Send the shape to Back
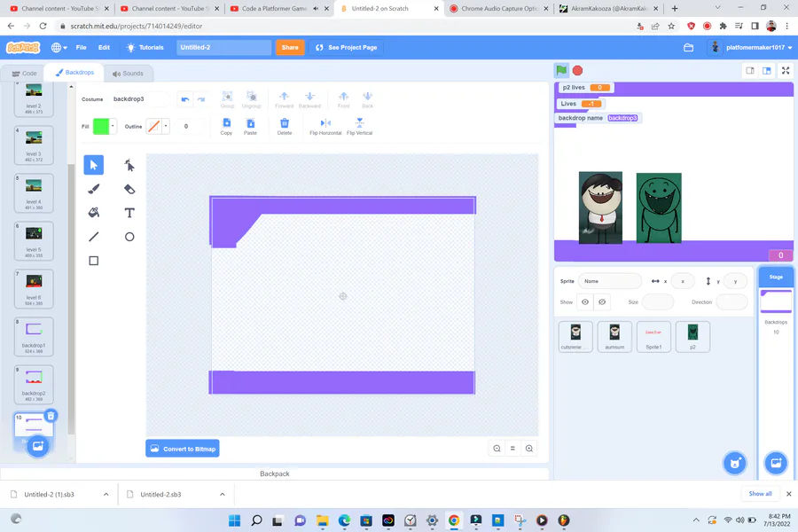 click(367, 99)
